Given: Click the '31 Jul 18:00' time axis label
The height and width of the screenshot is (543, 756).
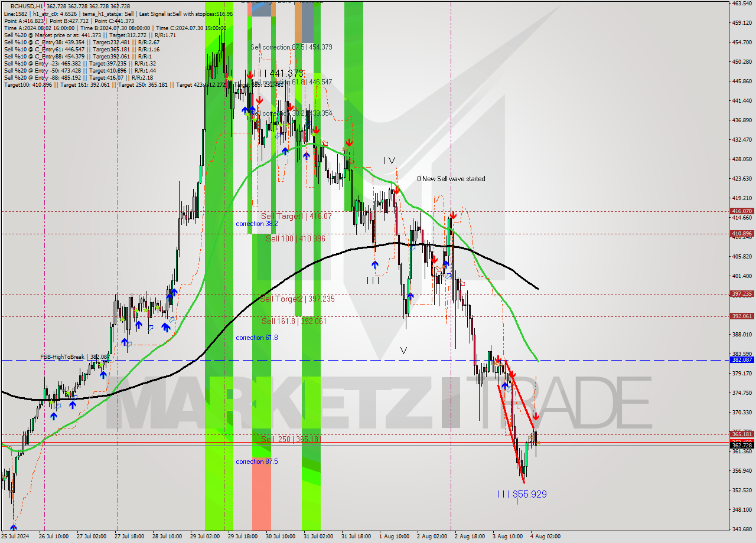Looking at the screenshot, I should click(356, 537).
